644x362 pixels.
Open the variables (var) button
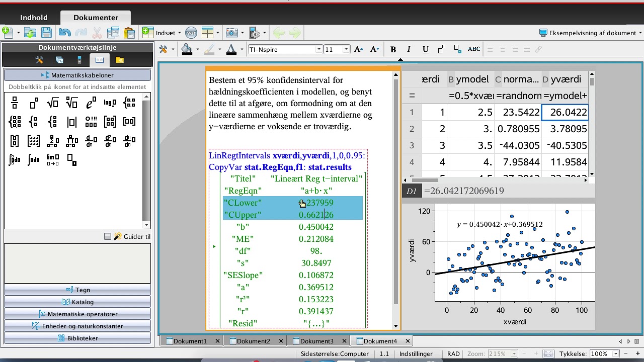(191, 33)
